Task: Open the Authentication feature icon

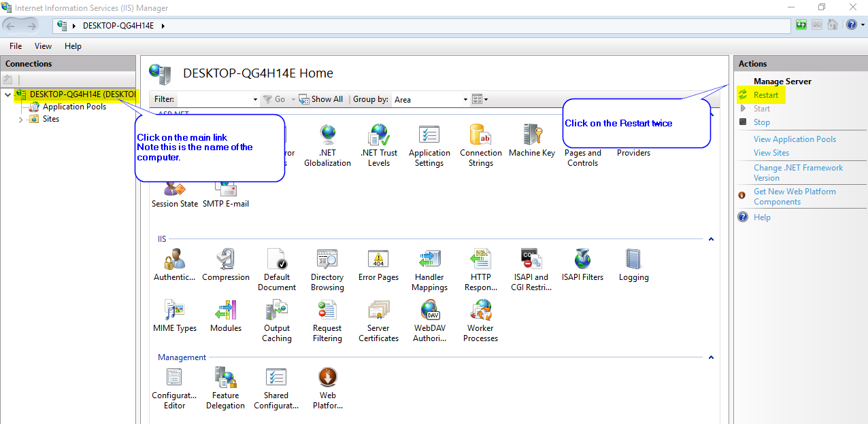Action: (x=175, y=265)
